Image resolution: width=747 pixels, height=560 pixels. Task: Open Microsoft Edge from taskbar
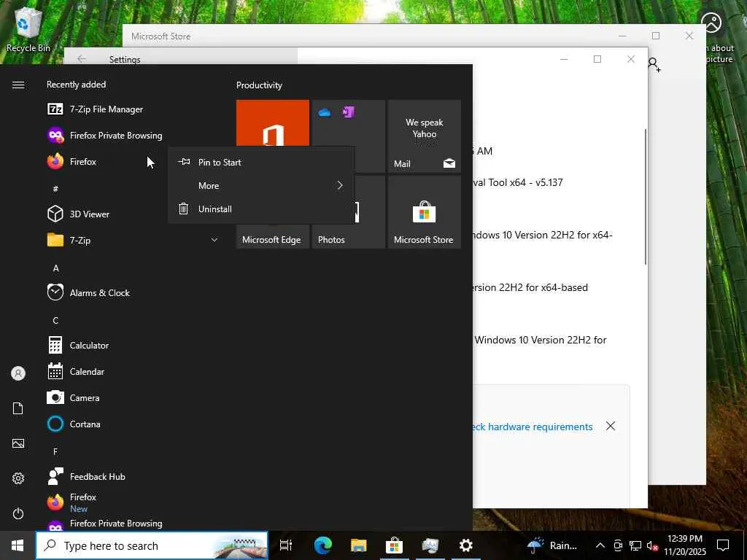322,545
